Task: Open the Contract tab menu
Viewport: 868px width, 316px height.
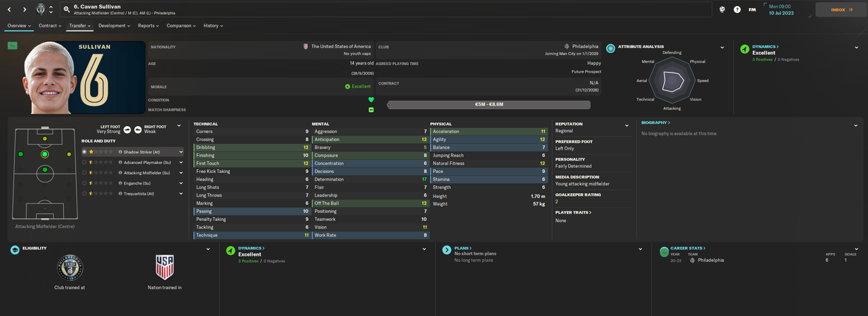Action: (50, 26)
